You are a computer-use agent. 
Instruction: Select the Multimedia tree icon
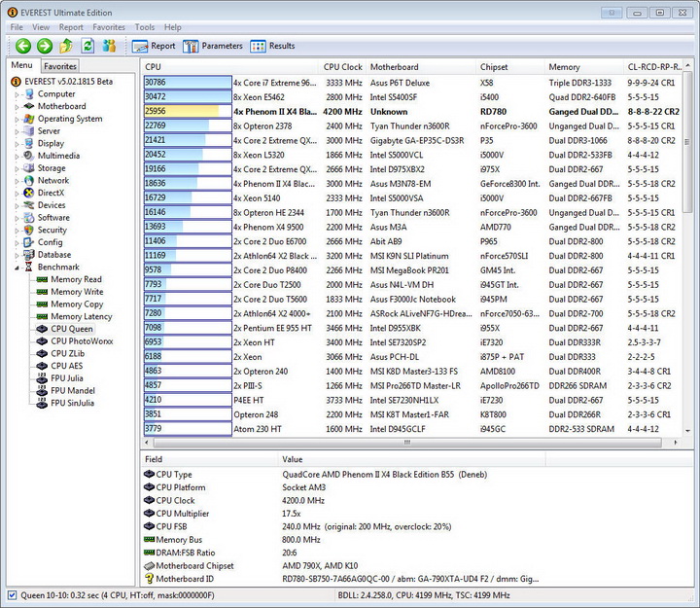(x=29, y=156)
